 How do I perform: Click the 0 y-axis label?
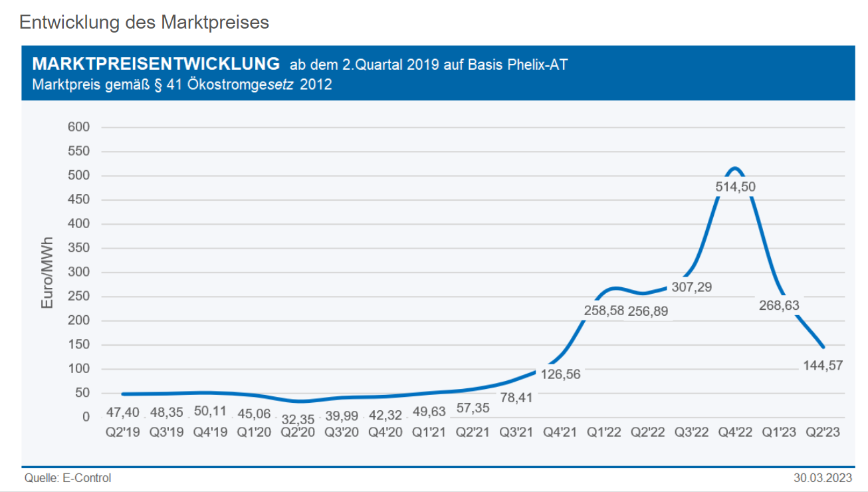coord(86,417)
